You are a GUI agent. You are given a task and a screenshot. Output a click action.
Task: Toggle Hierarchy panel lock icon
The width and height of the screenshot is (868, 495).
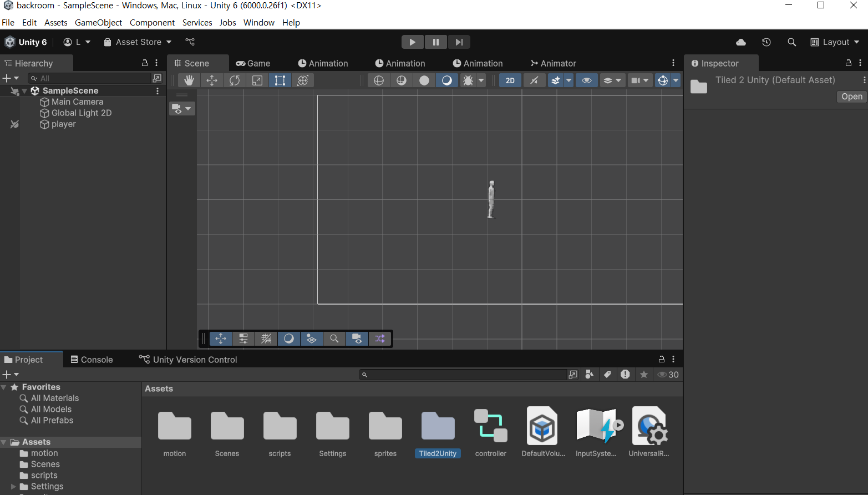click(145, 63)
